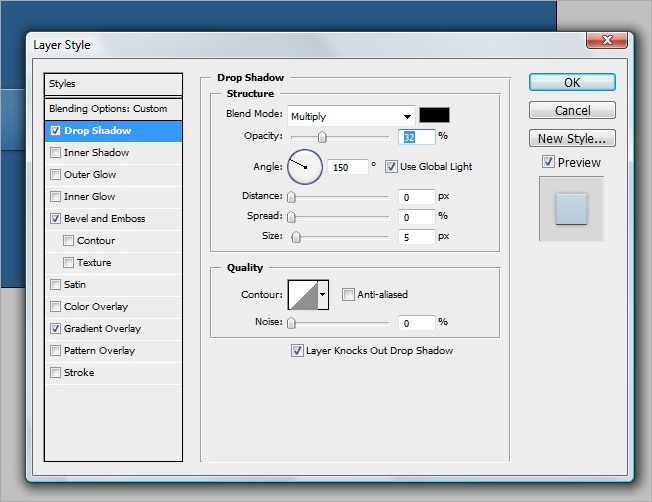This screenshot has height=502, width=652.
Task: Click the Size slider handle
Action: coord(296,237)
